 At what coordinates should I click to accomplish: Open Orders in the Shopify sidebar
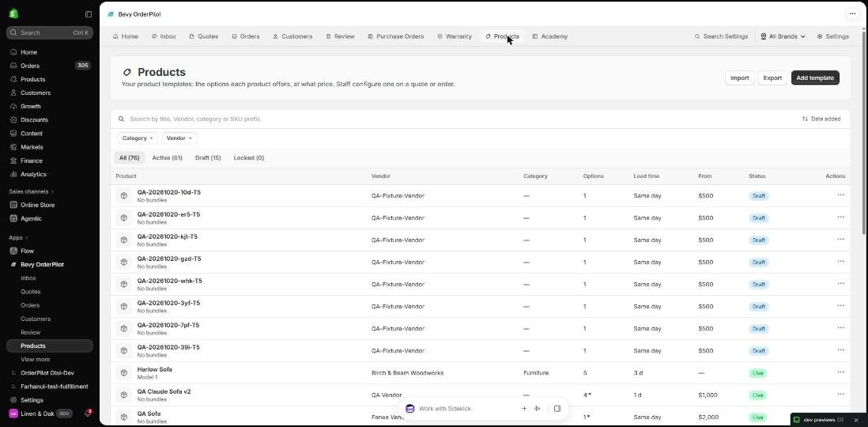[x=30, y=66]
